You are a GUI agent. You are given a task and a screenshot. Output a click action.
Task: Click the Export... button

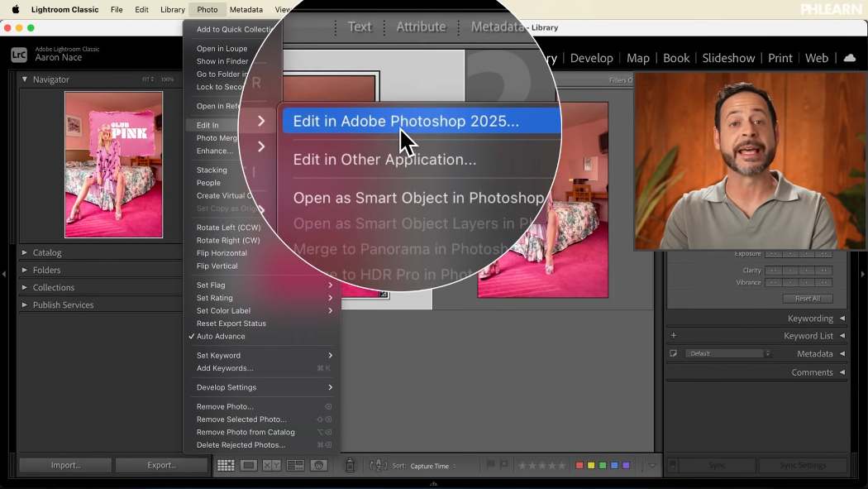tap(161, 465)
